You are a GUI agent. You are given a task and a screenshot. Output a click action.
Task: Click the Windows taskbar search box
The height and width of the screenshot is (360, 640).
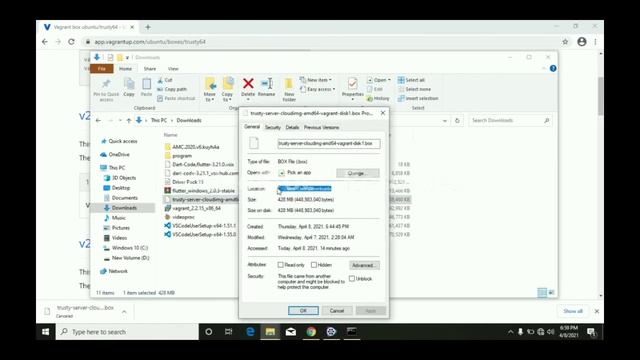[x=127, y=332]
